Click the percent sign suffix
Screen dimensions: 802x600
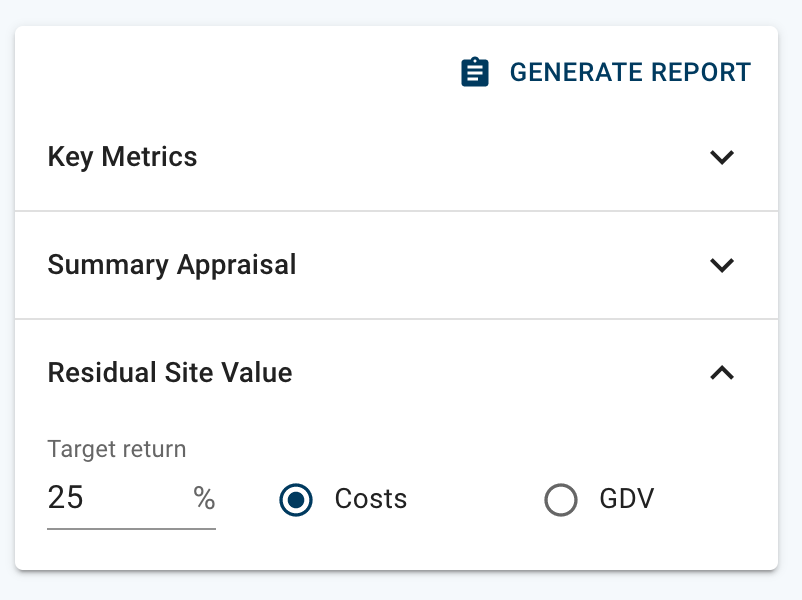204,498
